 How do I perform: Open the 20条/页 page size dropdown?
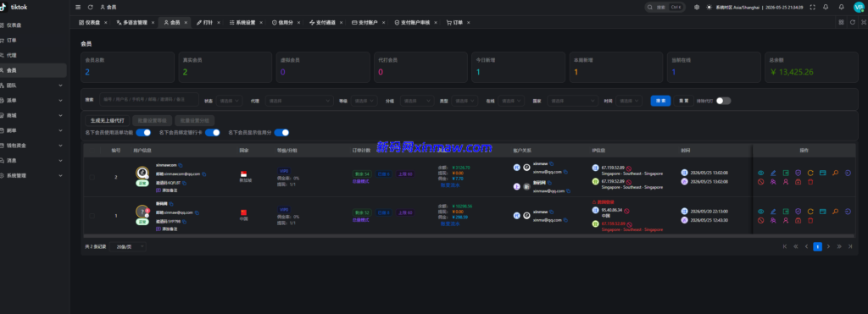128,246
